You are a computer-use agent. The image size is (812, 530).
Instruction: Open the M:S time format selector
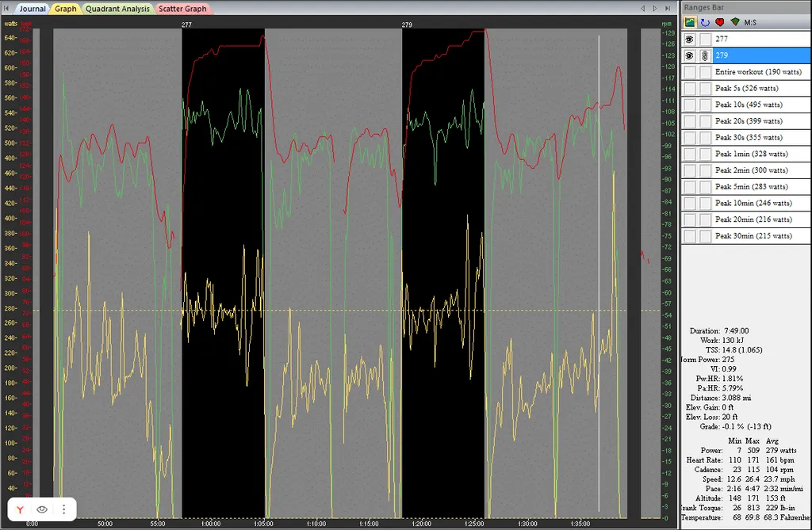coord(750,22)
